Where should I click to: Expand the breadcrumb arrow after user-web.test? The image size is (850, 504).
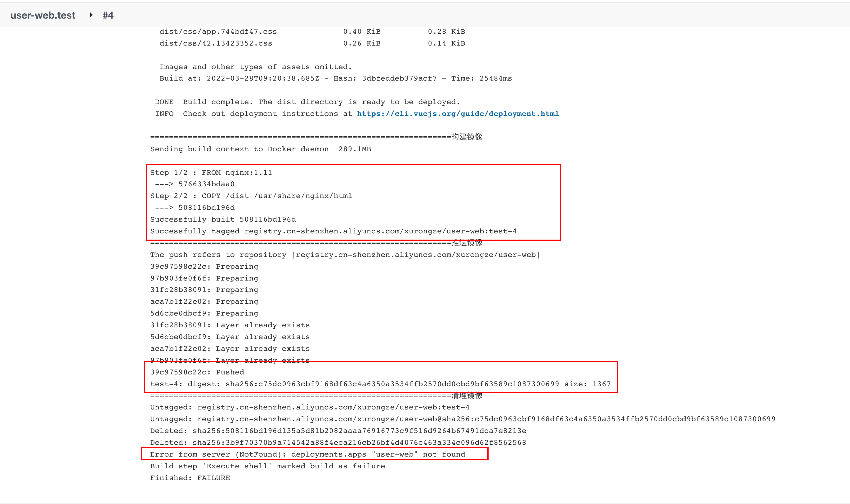point(91,15)
